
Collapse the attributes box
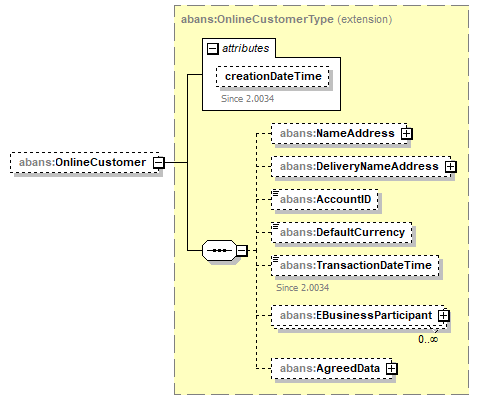[212, 49]
